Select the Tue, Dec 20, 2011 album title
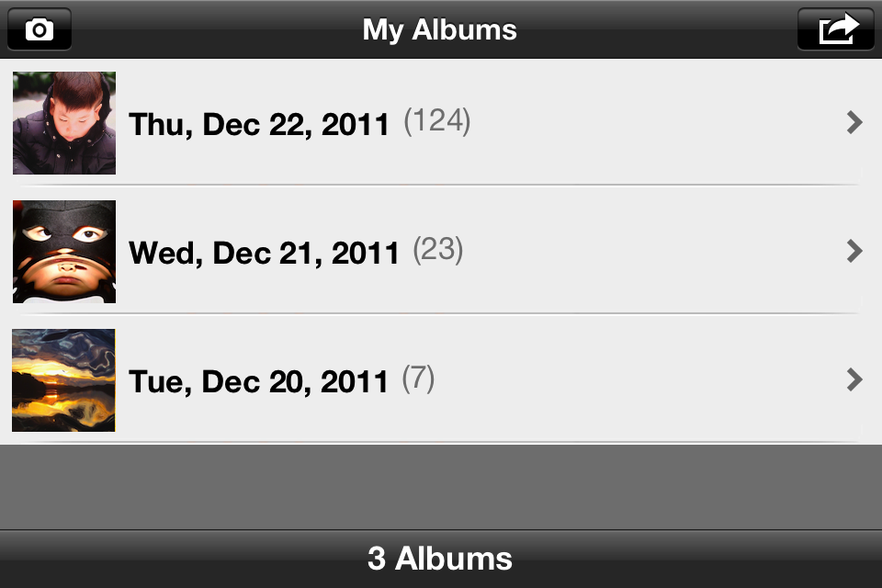The height and width of the screenshot is (588, 882). [258, 382]
